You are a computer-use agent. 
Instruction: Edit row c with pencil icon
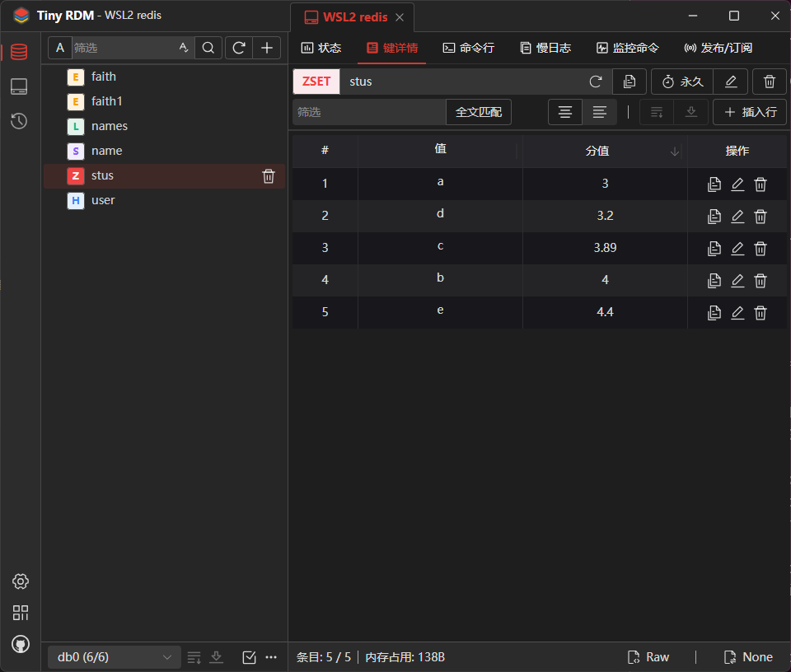tap(737, 248)
